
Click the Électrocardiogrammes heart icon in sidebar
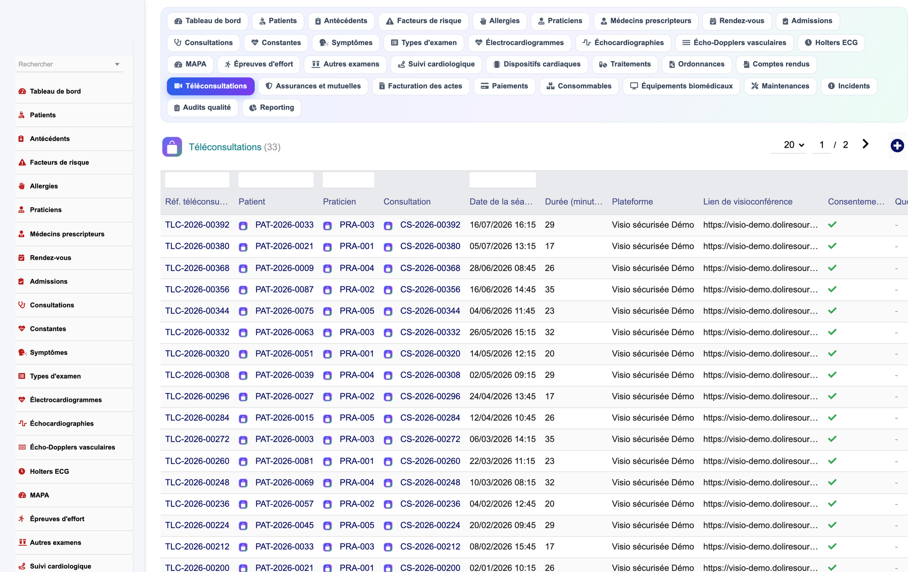pos(22,400)
